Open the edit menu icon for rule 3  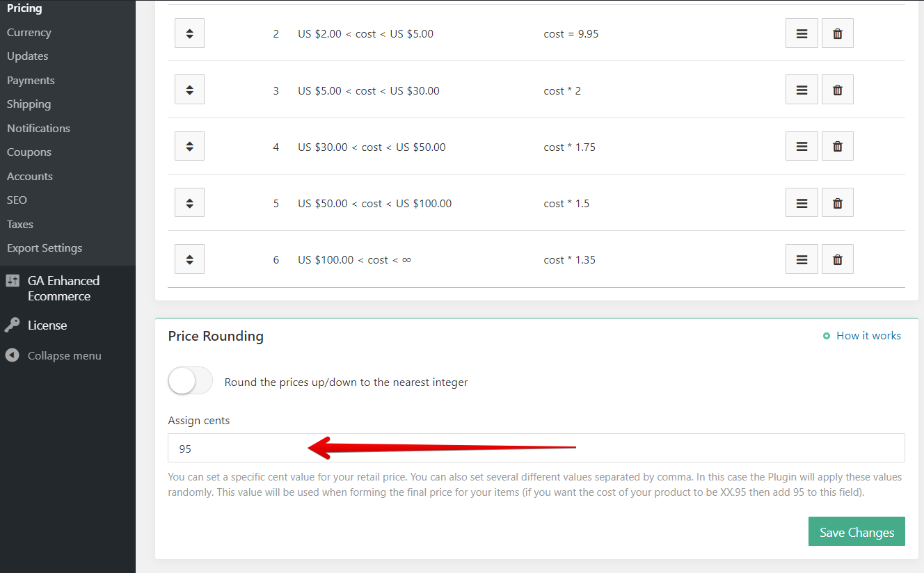coord(801,89)
